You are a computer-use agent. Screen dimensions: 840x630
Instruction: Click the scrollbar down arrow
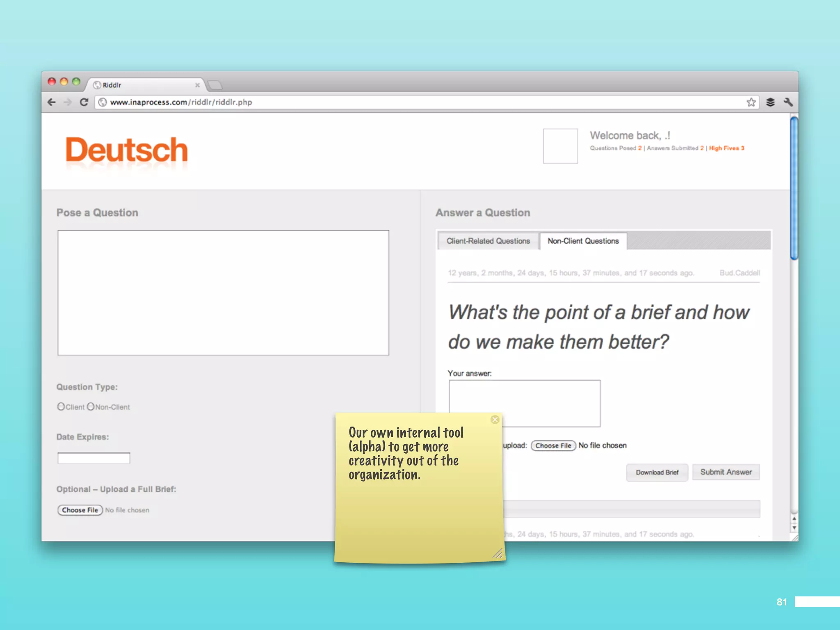(794, 528)
